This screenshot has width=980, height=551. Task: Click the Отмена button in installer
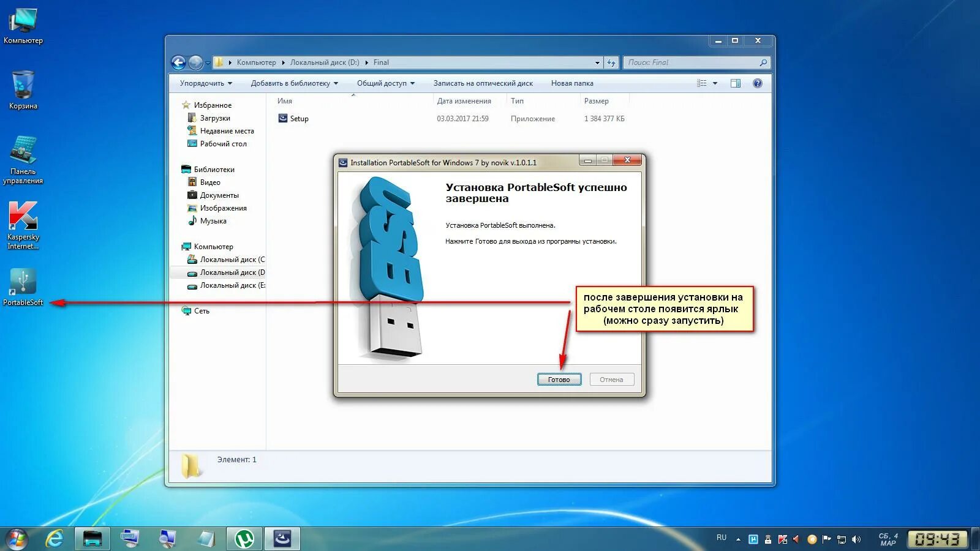click(x=611, y=380)
